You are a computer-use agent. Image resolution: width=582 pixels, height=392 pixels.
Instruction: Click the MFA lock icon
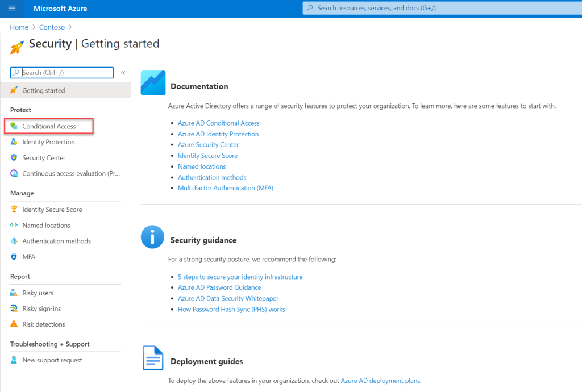coord(14,257)
